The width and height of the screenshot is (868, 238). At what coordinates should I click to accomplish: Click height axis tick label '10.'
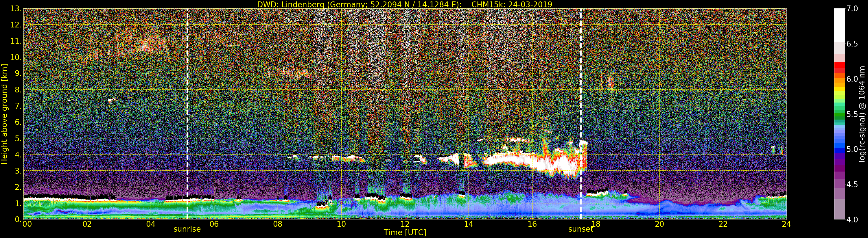(16, 57)
